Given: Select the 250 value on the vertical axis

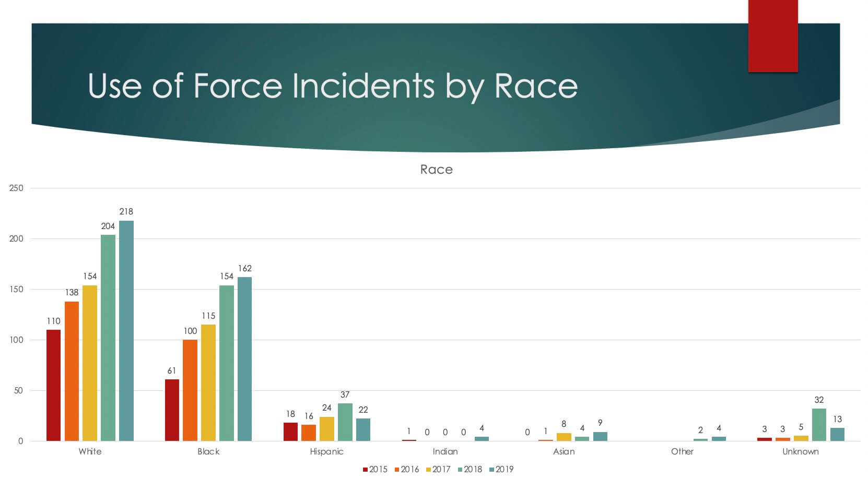Looking at the screenshot, I should point(16,188).
